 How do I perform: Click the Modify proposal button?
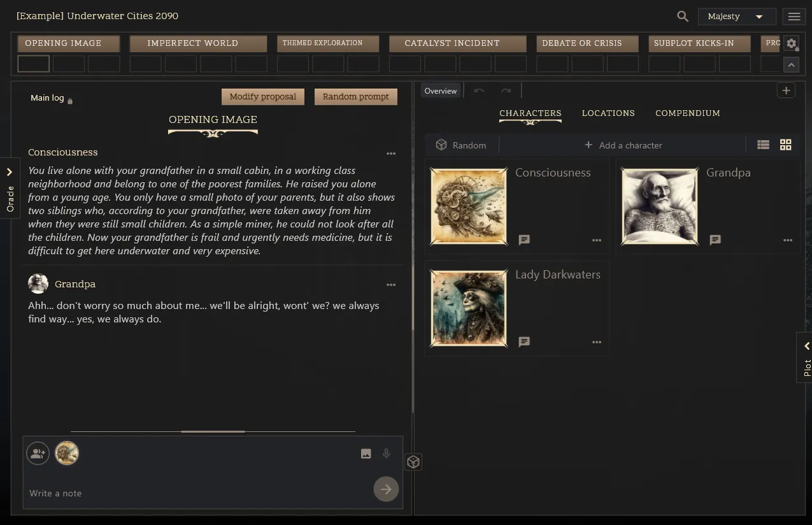coord(263,97)
